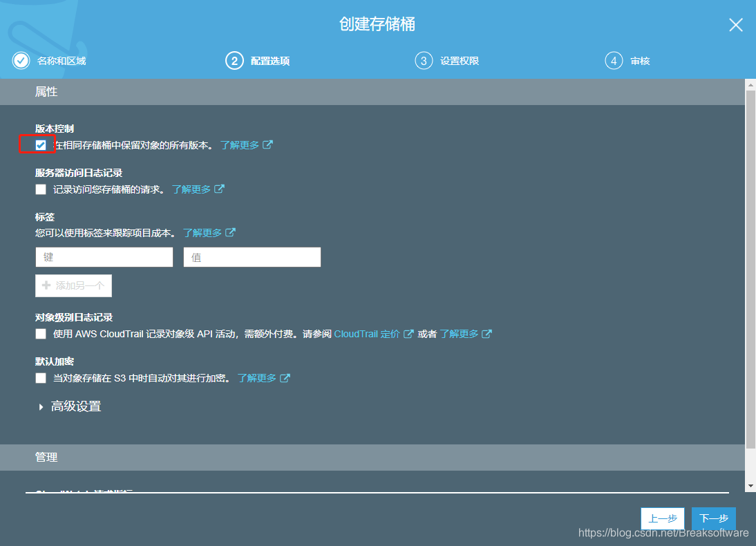Open 了解更多 link for object-level logging
This screenshot has width=756, height=546.
459,334
